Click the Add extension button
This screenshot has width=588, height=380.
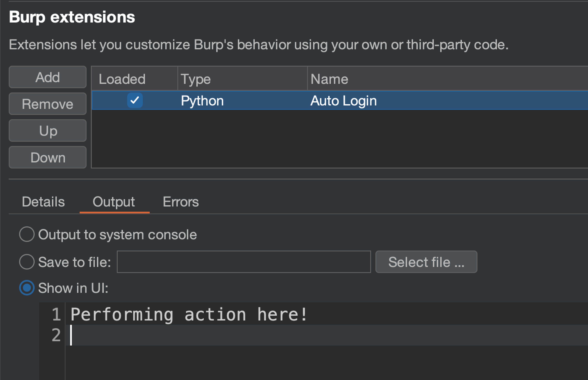(x=47, y=77)
